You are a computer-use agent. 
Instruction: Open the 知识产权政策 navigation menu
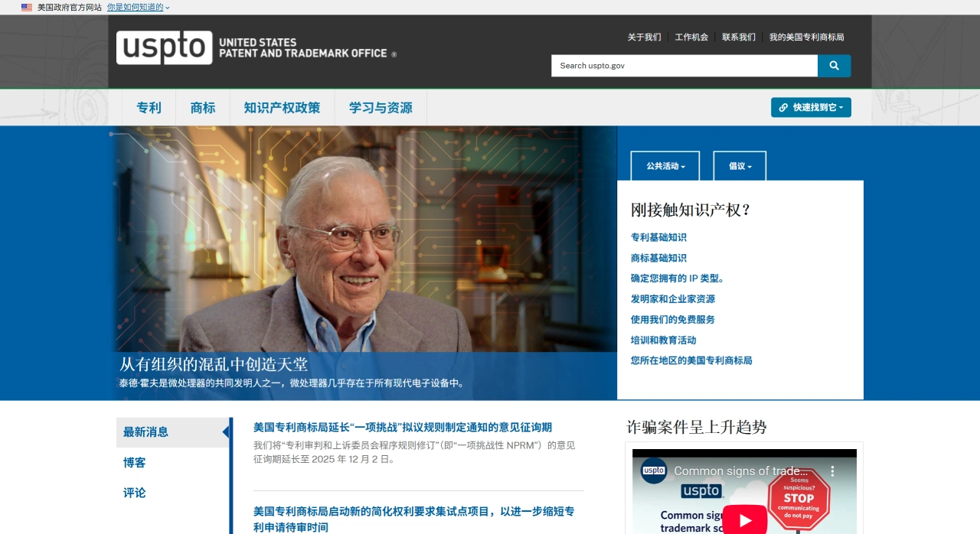click(x=281, y=108)
